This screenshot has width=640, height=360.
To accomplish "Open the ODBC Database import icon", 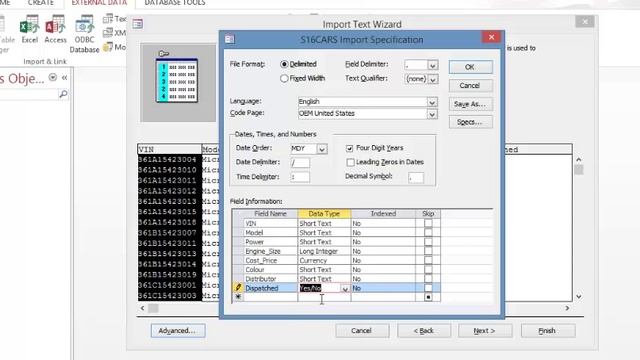I will pos(84,34).
